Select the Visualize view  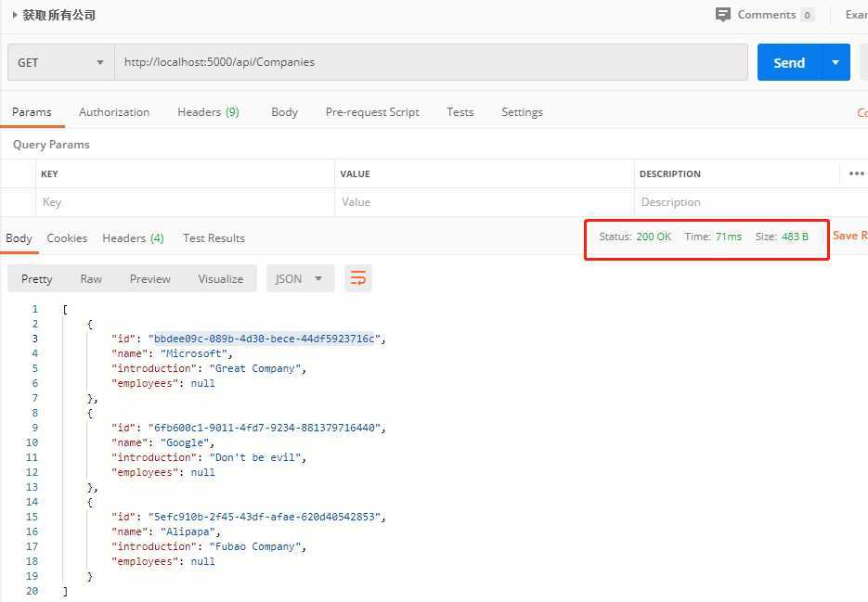click(220, 279)
